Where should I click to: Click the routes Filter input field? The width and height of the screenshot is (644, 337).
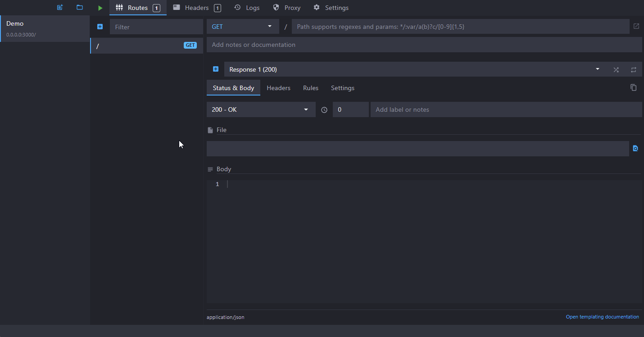156,27
